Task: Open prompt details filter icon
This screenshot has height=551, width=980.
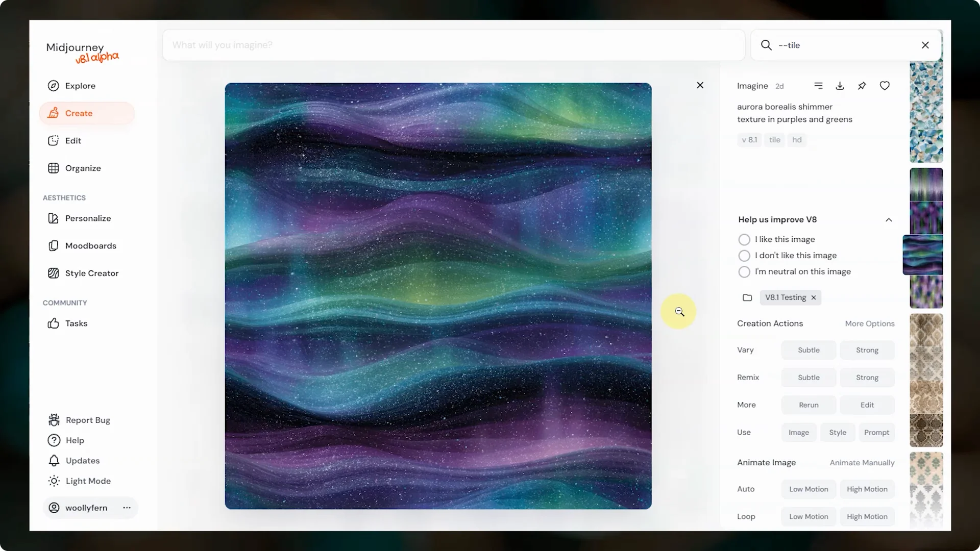Action: click(x=819, y=86)
